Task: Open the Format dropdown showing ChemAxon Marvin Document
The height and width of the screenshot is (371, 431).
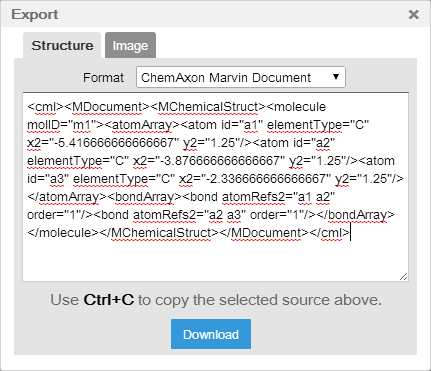Action: pyautogui.click(x=241, y=77)
